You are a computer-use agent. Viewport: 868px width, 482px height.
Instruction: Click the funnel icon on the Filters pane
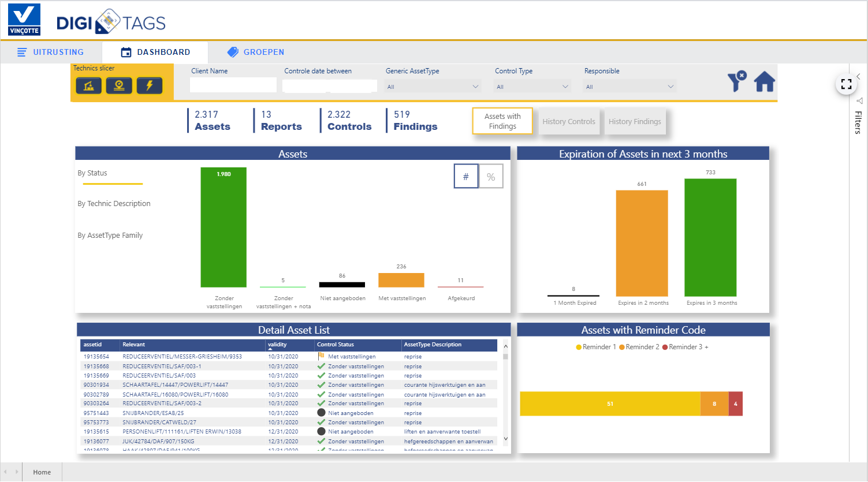click(859, 100)
